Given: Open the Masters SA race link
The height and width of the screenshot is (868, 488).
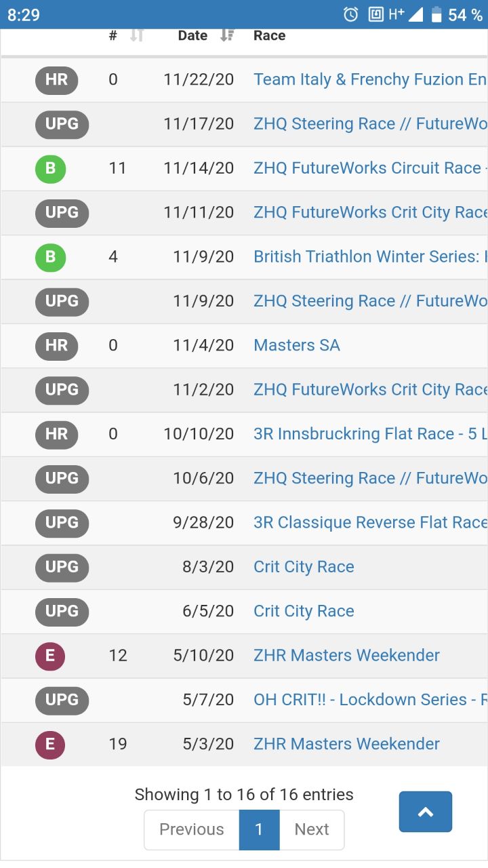Looking at the screenshot, I should [x=297, y=345].
